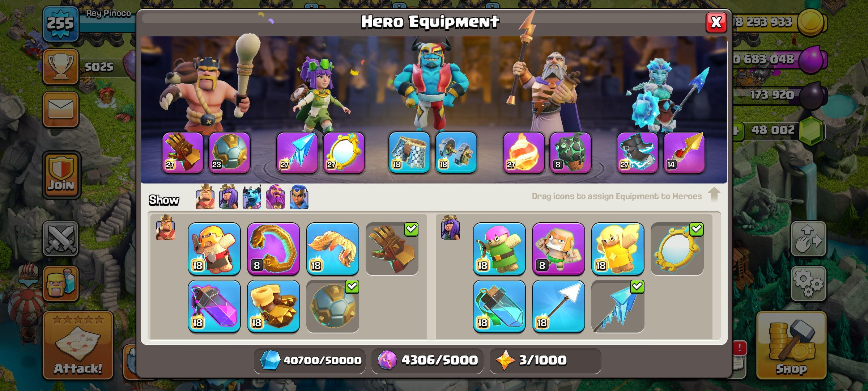Viewport: 868px width, 391px height.
Task: Toggle equipped Spiky Ball in King's list
Action: click(333, 307)
